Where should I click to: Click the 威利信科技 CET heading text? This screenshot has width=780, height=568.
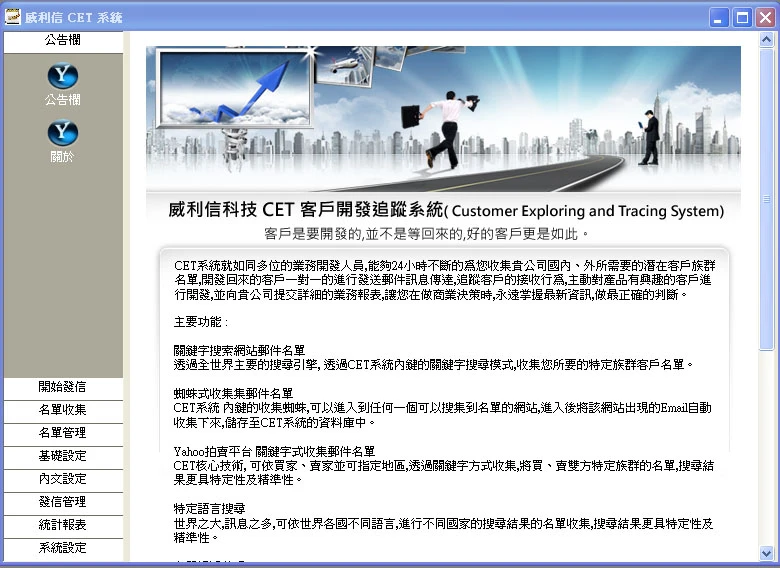pyautogui.click(x=446, y=210)
